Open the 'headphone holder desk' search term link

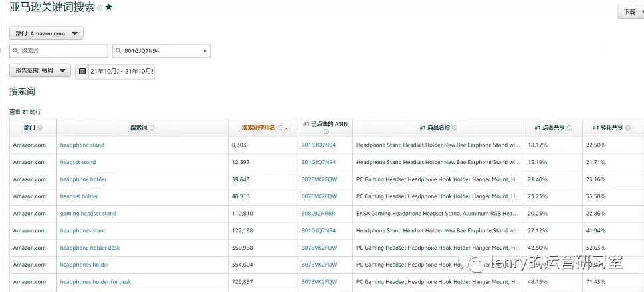pyautogui.click(x=90, y=248)
